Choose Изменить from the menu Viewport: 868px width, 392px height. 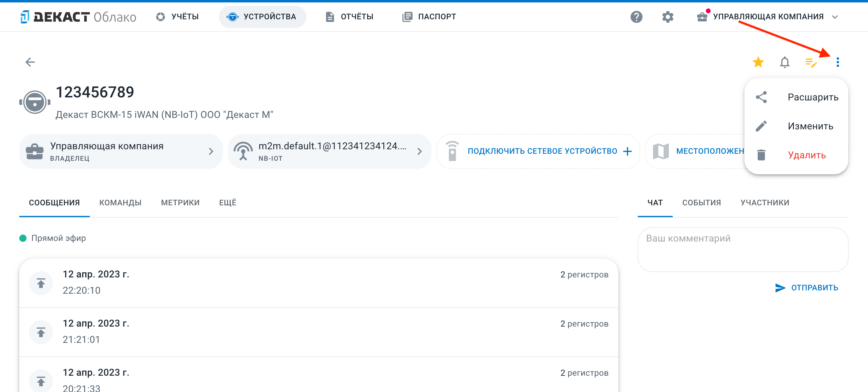(x=796, y=126)
